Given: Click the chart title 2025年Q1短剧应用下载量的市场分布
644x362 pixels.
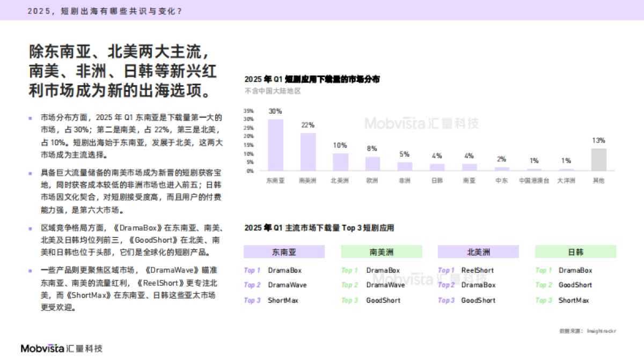Looking at the screenshot, I should (x=312, y=78).
